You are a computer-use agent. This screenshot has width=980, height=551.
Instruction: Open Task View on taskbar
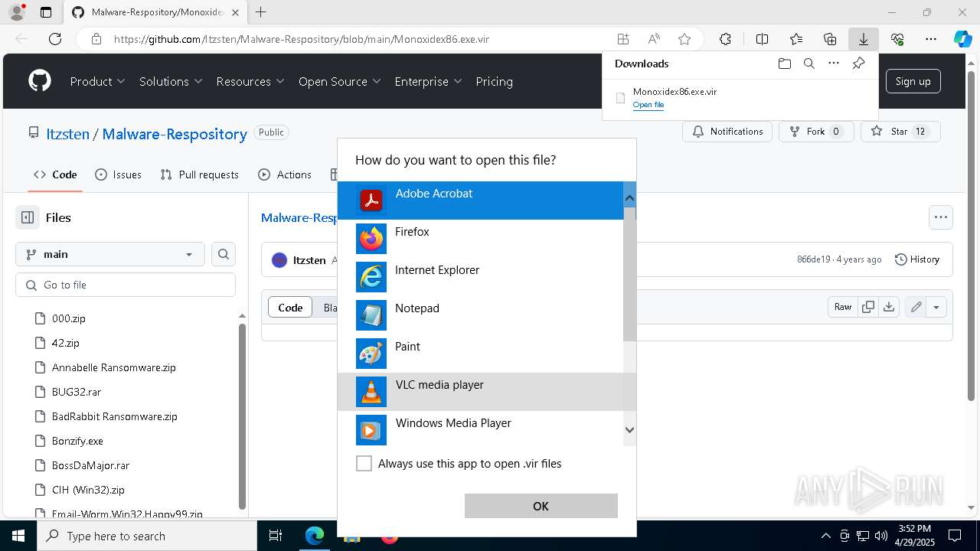click(x=276, y=536)
